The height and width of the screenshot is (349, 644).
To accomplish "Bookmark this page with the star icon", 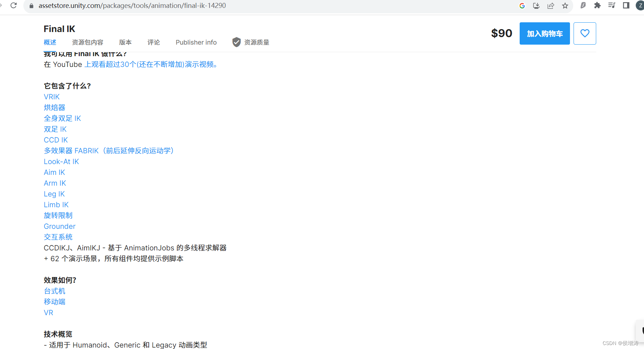I will click(x=565, y=6).
